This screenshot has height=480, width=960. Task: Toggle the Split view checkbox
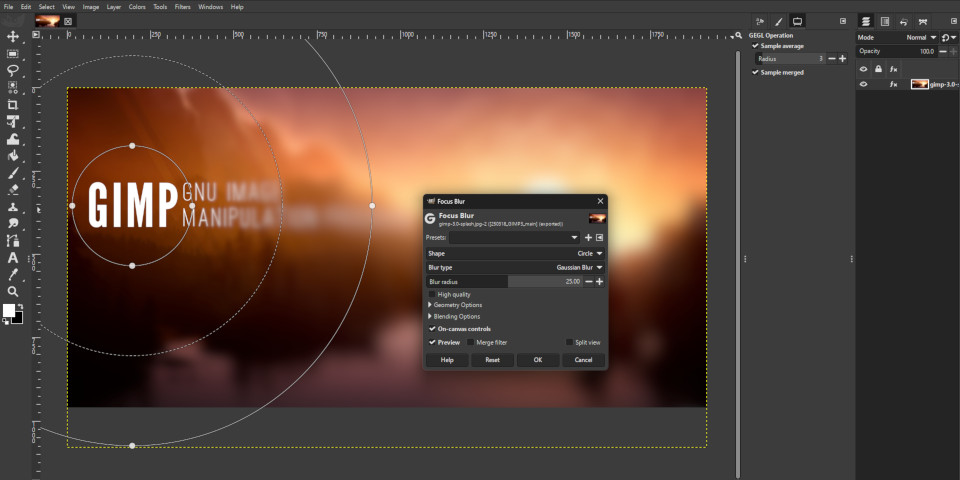pos(569,342)
